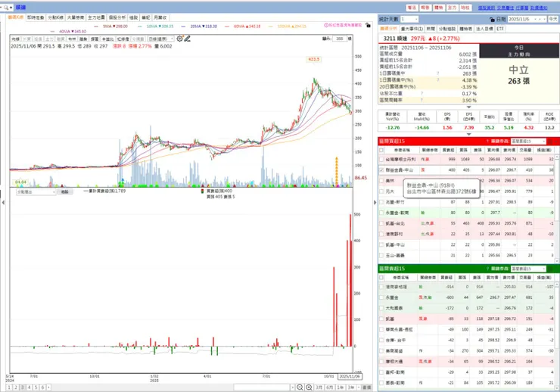Screen dimensions: 560x392
Task: Select chart page number 1
Action: (x=10, y=387)
